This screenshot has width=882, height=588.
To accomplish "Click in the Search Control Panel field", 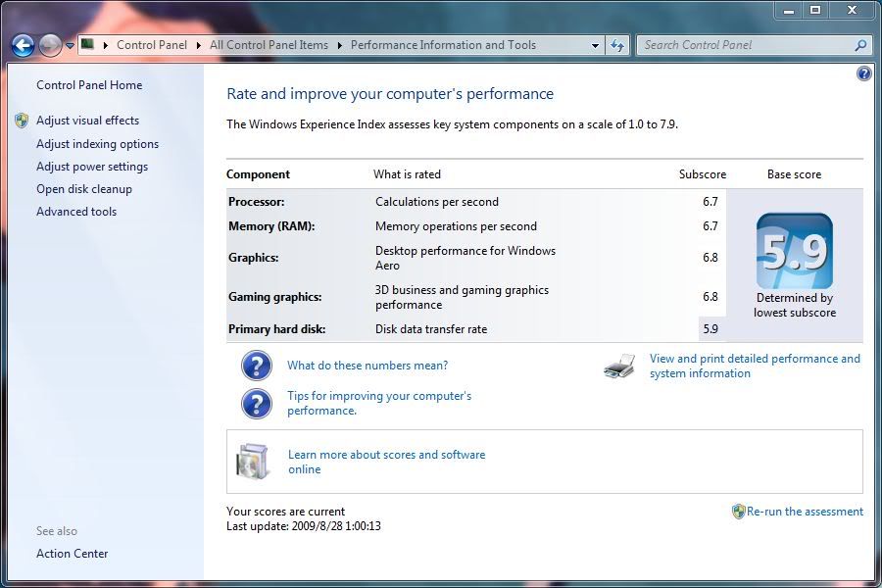I will [745, 45].
